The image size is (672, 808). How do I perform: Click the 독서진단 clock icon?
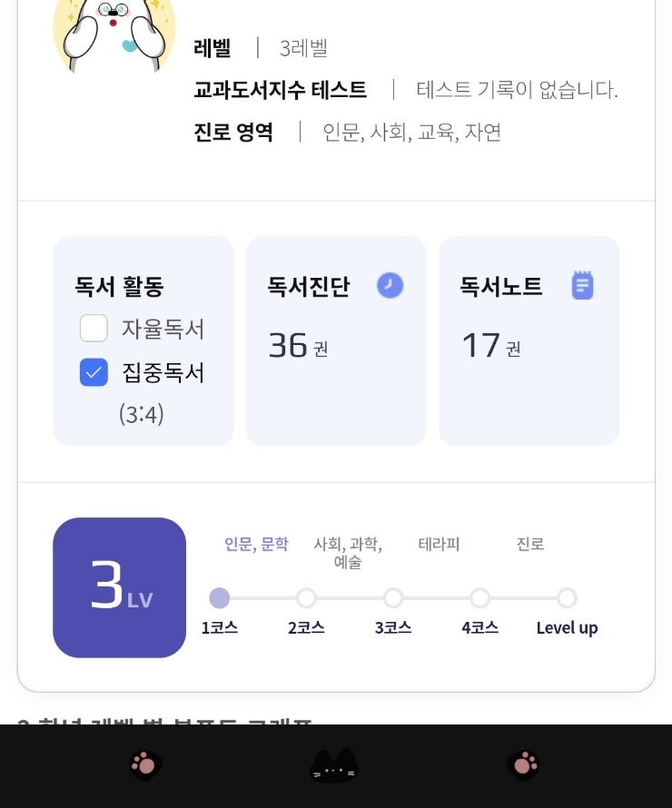tap(390, 286)
